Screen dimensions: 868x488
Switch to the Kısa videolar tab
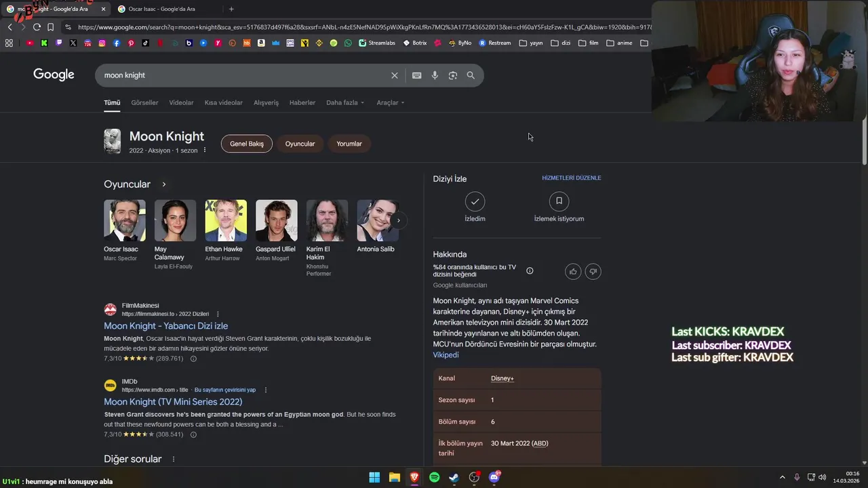[223, 102]
